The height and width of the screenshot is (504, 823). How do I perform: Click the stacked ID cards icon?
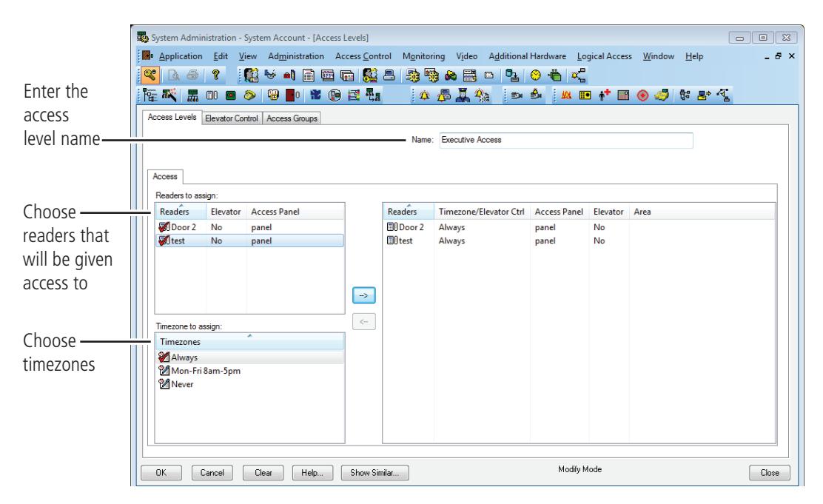347,75
